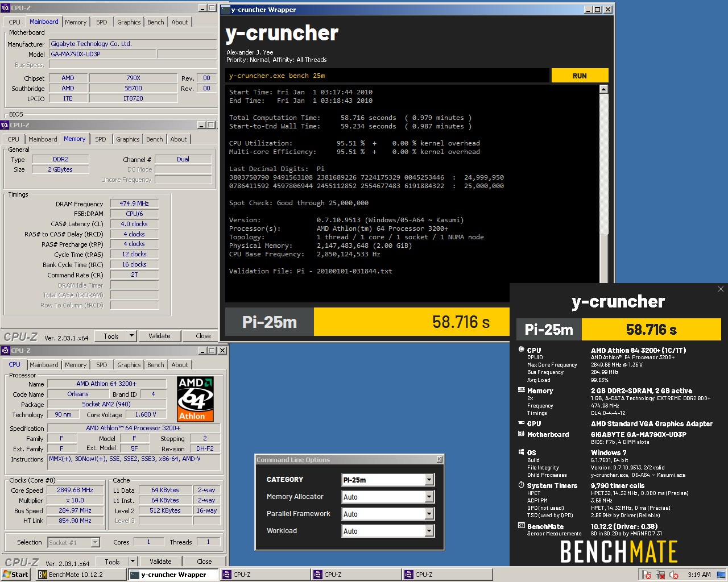The height and width of the screenshot is (582, 728).
Task: Click the SB700 southbridge field
Action: pyautogui.click(x=133, y=88)
